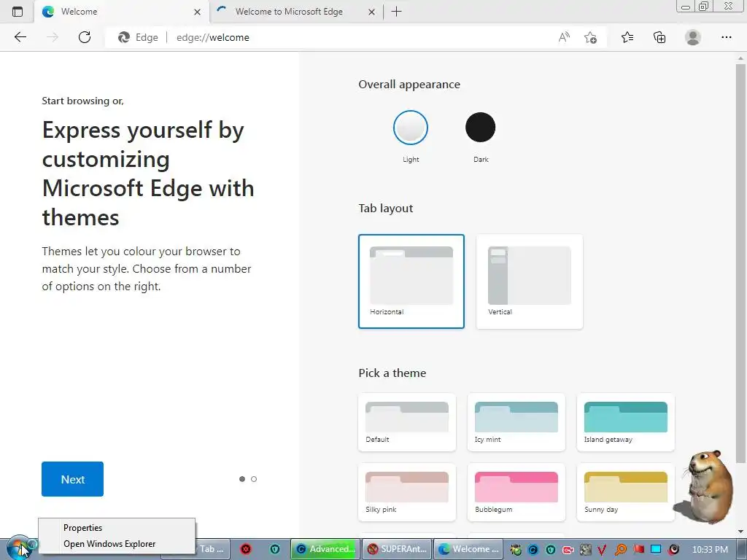The height and width of the screenshot is (560, 747).
Task: Close the Welcome to Microsoft Edge tab
Action: (371, 12)
